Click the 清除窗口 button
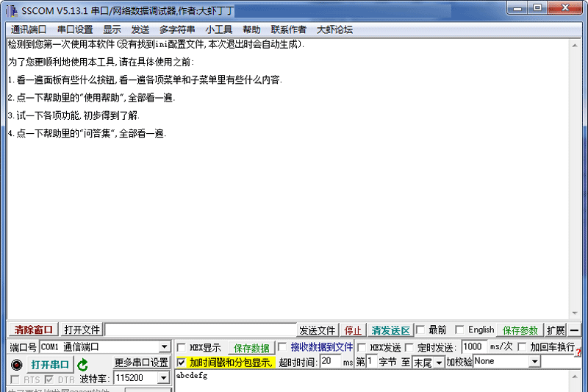 click(x=33, y=329)
